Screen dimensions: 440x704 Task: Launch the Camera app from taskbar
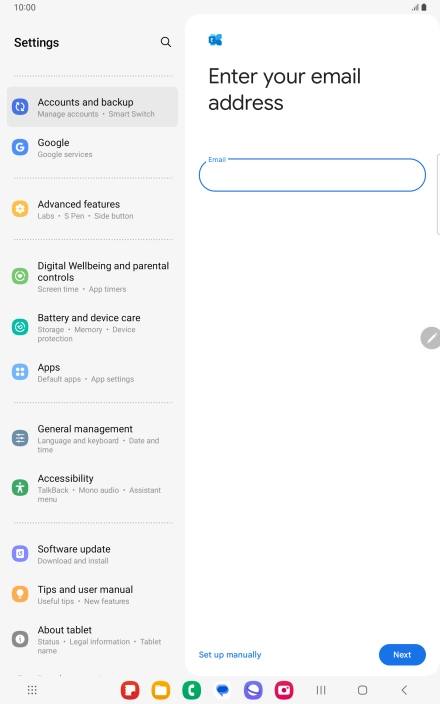pos(284,690)
